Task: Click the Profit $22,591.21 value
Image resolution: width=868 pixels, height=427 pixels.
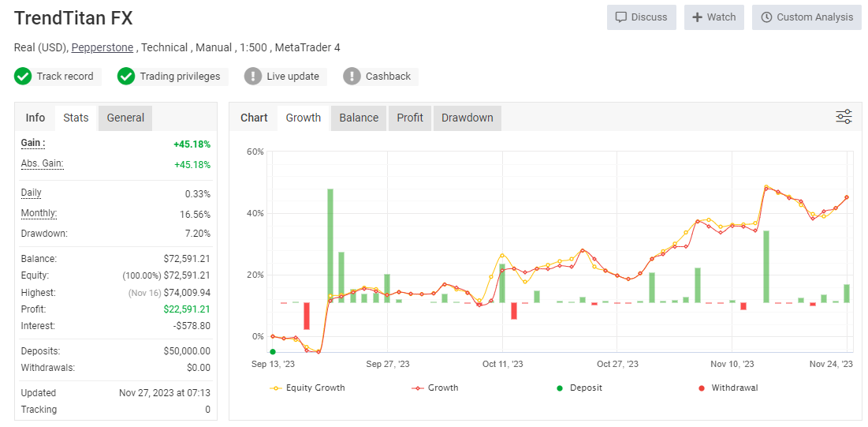Action: coord(187,309)
